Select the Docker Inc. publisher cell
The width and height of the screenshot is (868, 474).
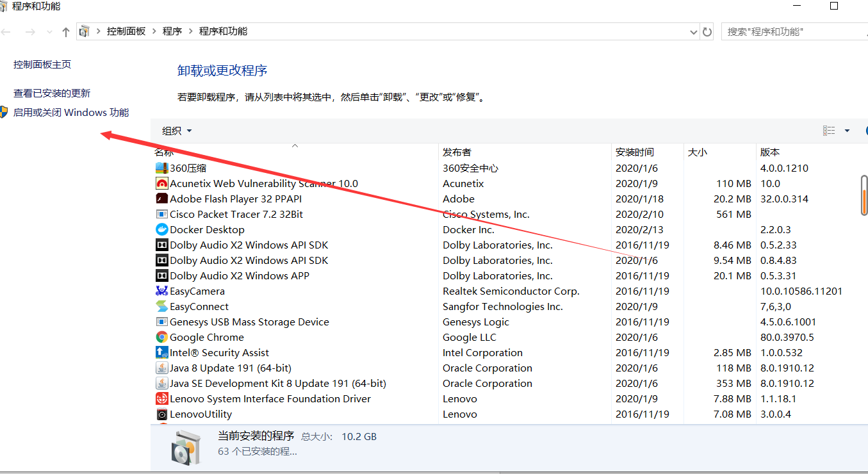pyautogui.click(x=468, y=229)
